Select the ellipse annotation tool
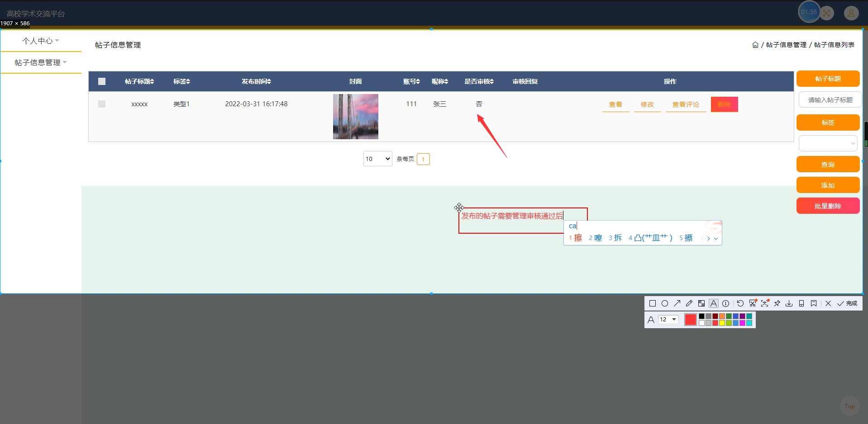 (665, 303)
